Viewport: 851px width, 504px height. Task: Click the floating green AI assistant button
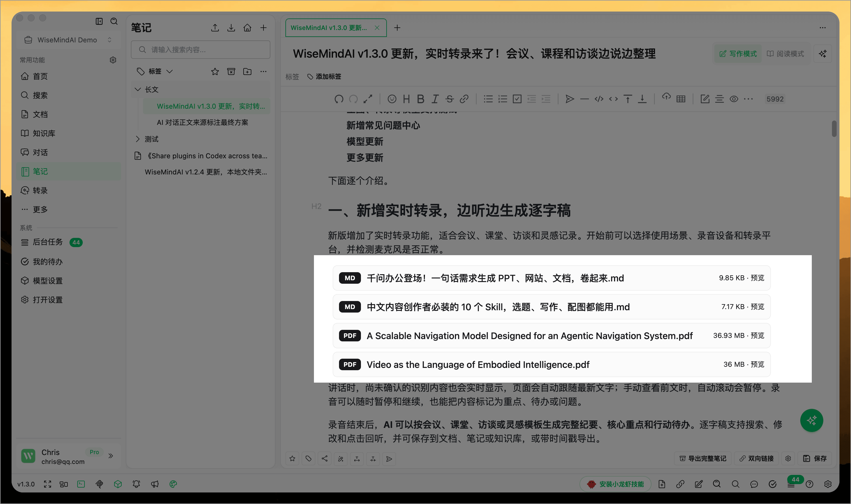click(x=811, y=420)
